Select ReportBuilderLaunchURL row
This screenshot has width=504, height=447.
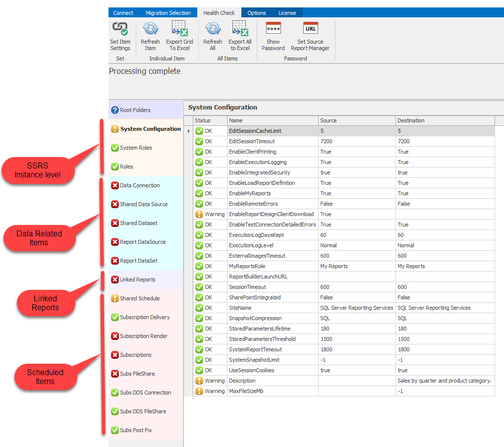click(343, 277)
